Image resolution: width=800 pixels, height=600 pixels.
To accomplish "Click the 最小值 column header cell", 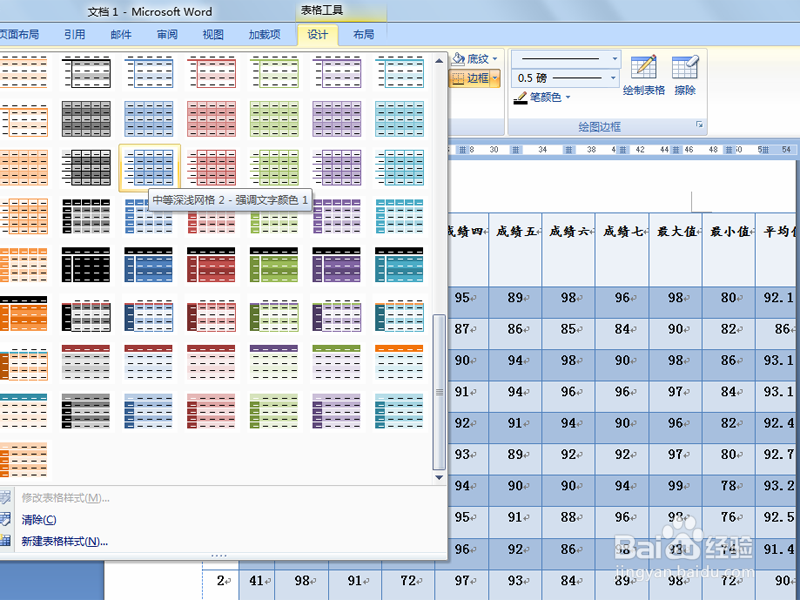I will (x=730, y=249).
